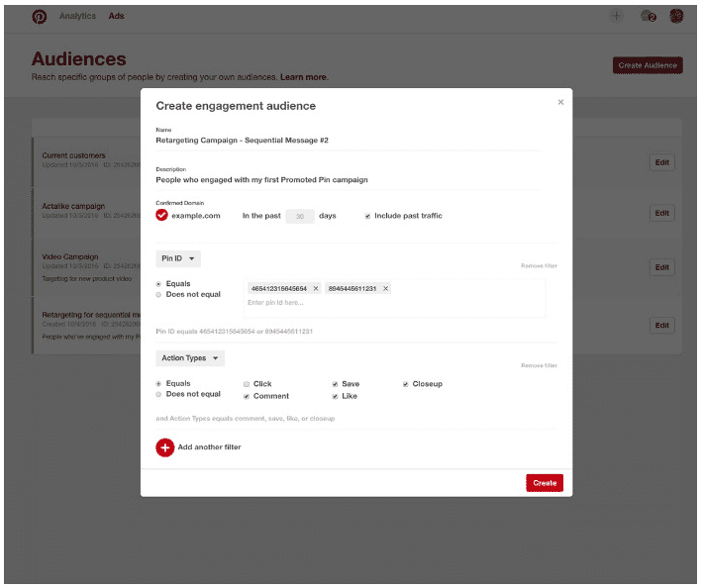Image resolution: width=702 pixels, height=588 pixels.
Task: Select Does not equal under Action Types
Action: [x=158, y=395]
